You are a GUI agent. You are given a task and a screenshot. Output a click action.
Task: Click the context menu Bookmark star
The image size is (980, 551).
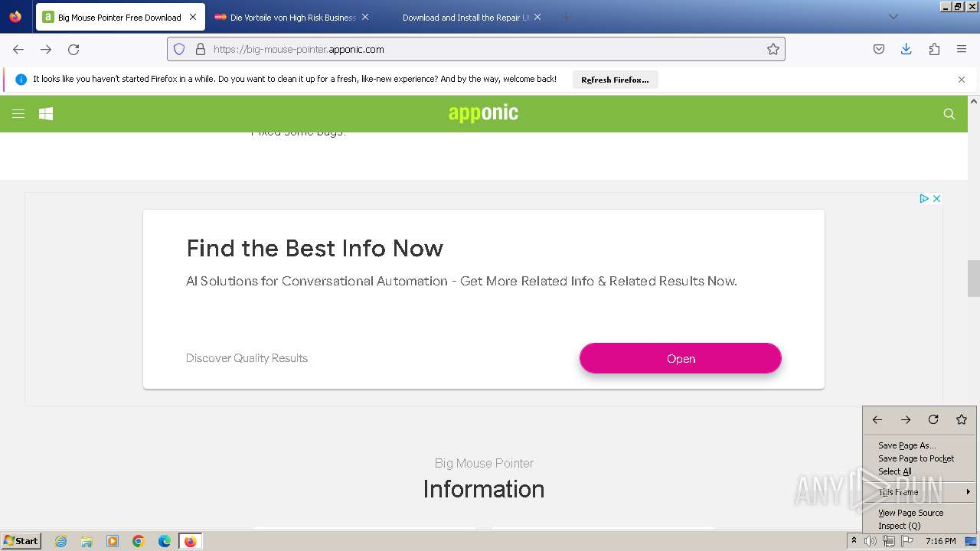click(x=962, y=419)
